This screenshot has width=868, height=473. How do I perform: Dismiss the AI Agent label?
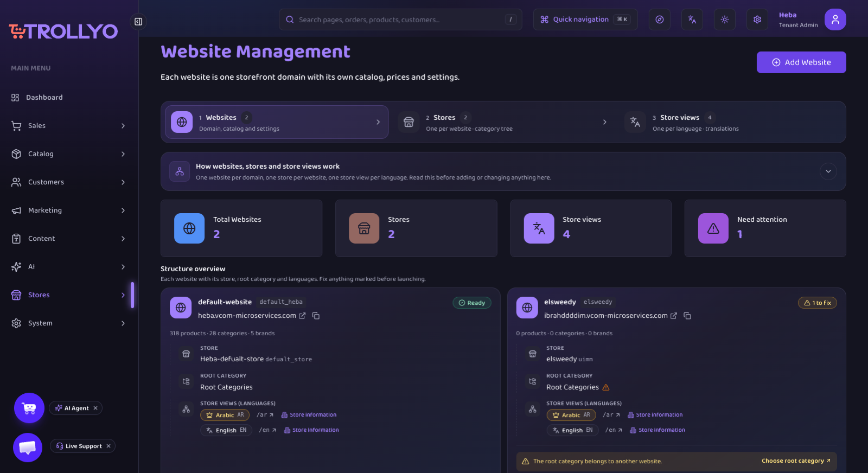click(x=95, y=408)
